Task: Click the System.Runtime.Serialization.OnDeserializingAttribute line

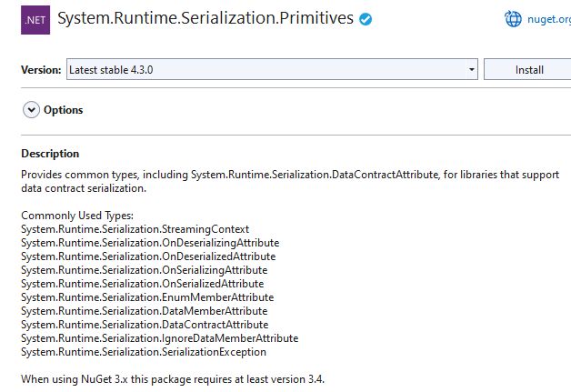Action: (x=150, y=243)
